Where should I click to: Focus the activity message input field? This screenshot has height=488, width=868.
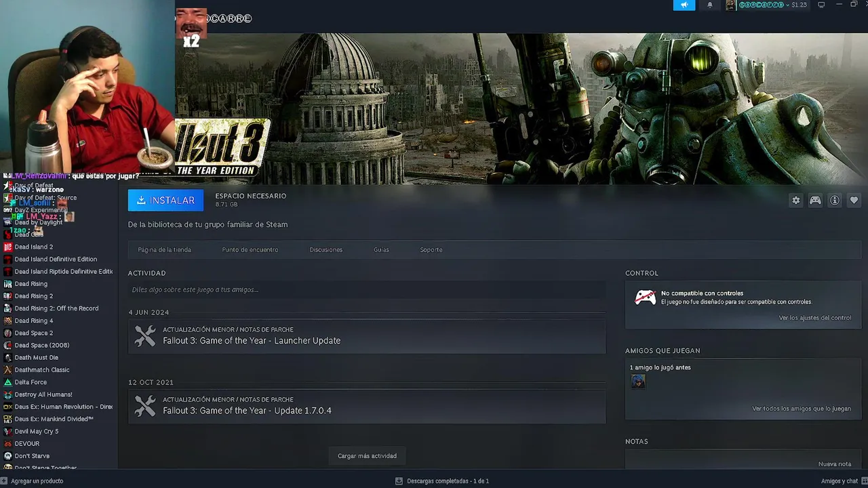coord(367,289)
